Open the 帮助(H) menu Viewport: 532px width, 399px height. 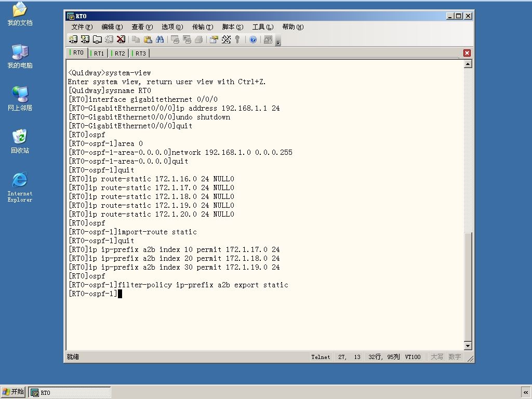point(293,27)
